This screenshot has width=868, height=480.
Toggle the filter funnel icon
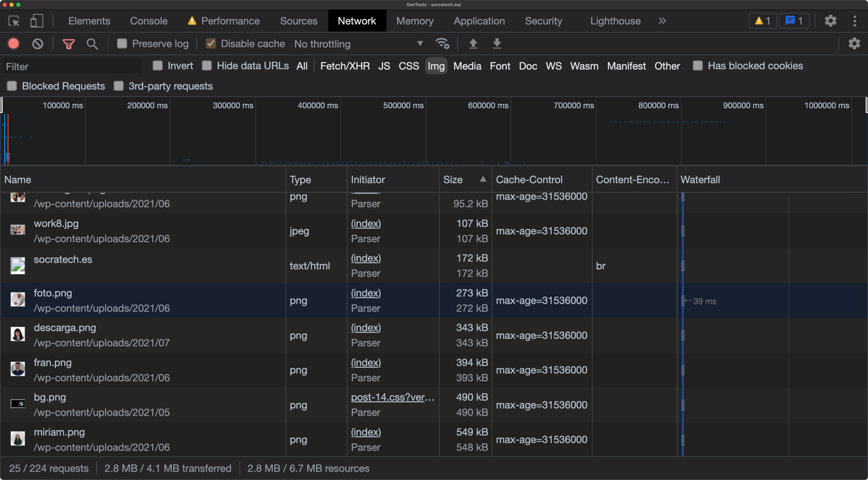tap(69, 44)
